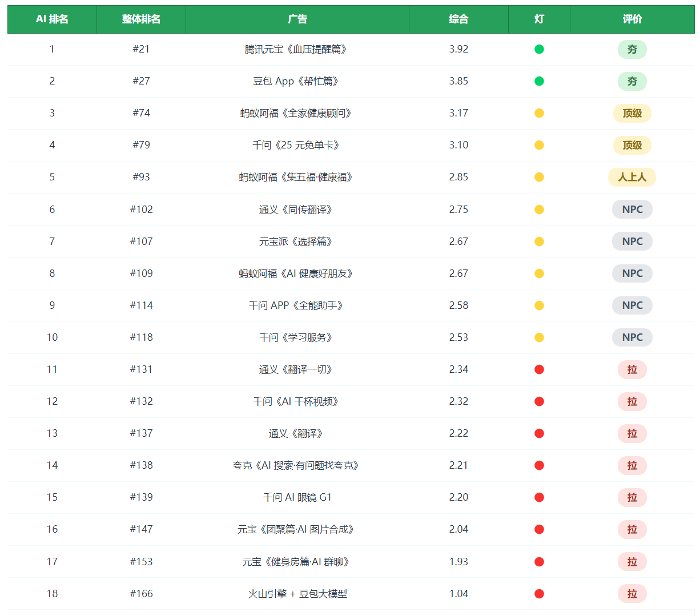Screen dimensions: 700x616
Task: Click red dot in 元宝《健身房篇》 row
Action: [539, 562]
